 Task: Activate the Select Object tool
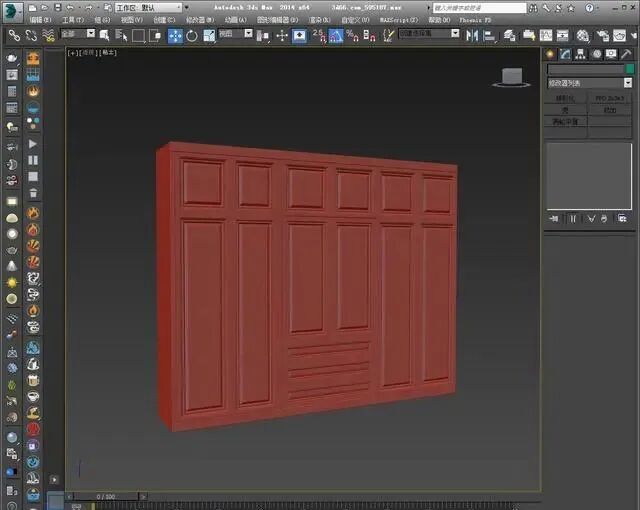104,35
